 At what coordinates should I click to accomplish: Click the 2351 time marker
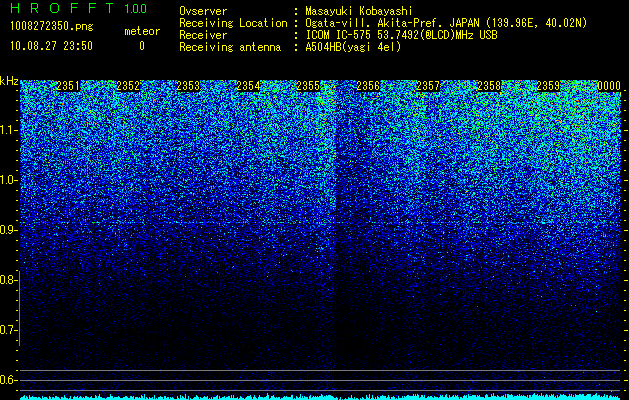pyautogui.click(x=68, y=86)
